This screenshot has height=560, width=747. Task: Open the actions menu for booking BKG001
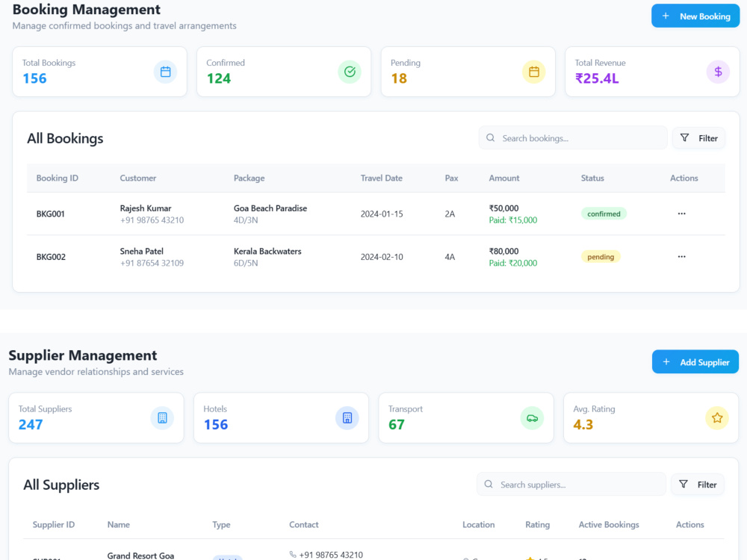click(x=682, y=214)
